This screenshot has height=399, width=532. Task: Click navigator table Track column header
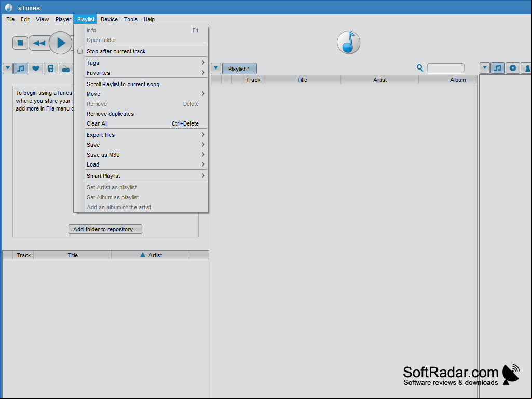pos(23,255)
